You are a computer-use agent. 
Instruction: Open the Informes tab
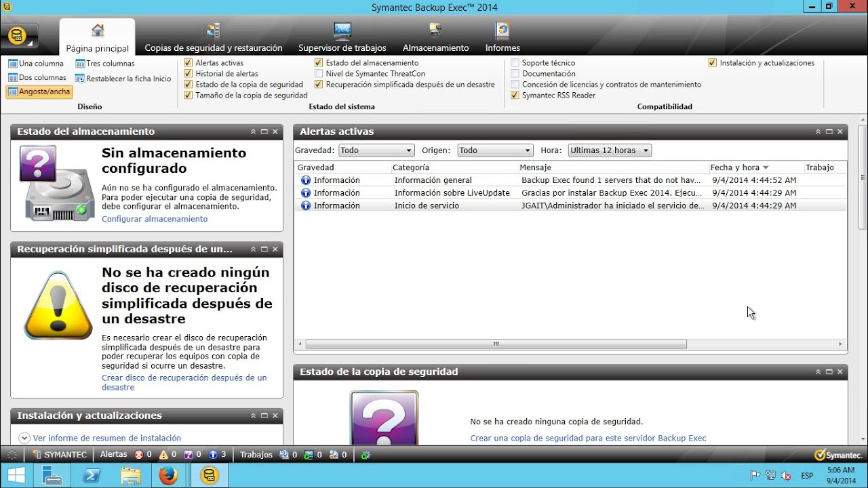pyautogui.click(x=502, y=38)
